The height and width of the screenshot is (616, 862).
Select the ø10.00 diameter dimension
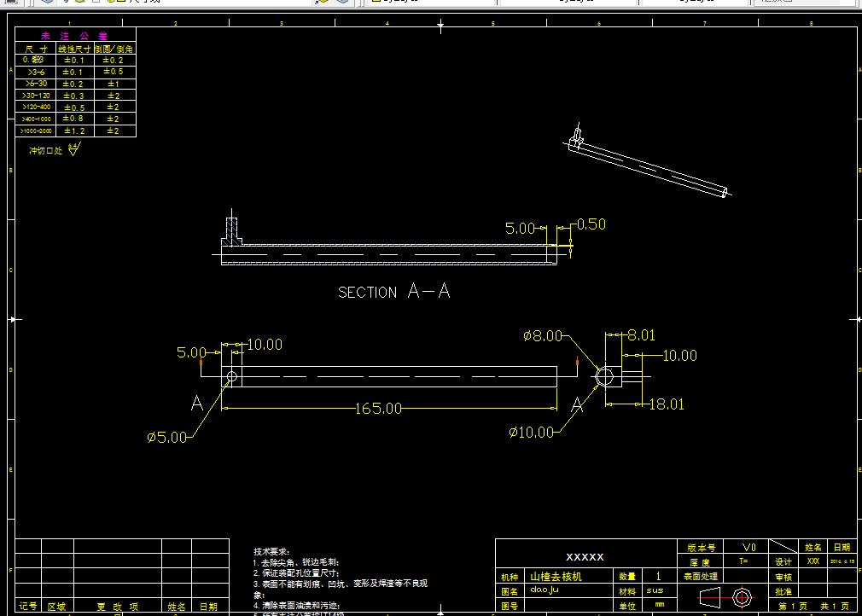click(531, 433)
